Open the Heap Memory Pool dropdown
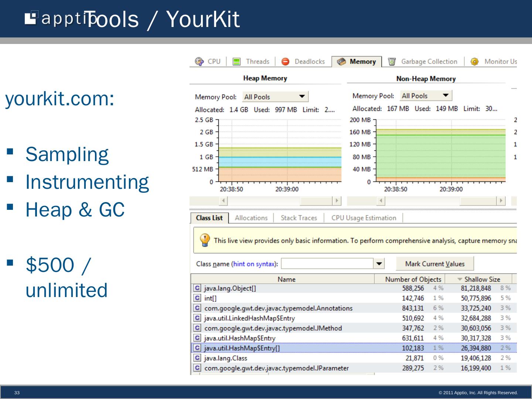 [275, 97]
